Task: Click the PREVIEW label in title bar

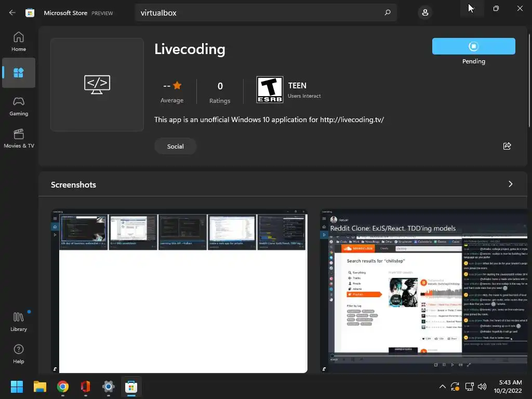Action: (102, 13)
